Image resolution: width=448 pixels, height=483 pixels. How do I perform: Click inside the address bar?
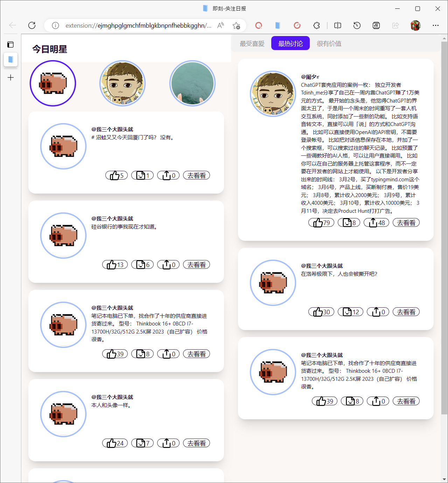(140, 26)
